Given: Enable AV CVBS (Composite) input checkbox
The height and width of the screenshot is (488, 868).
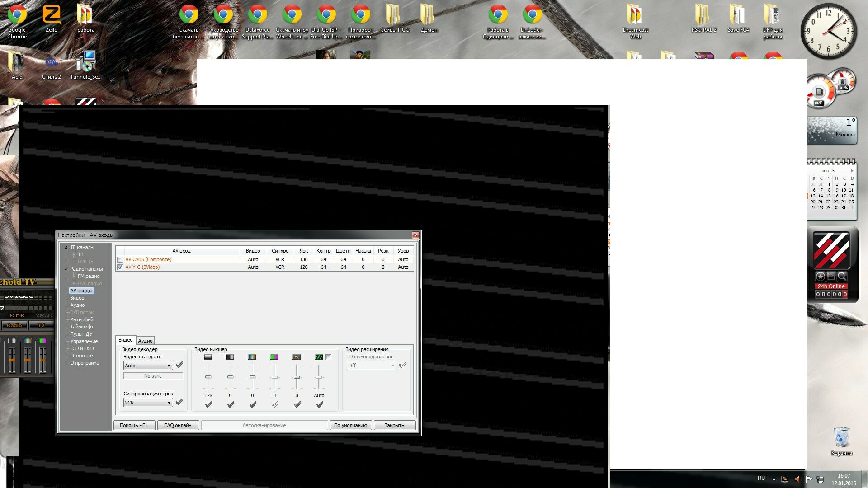Looking at the screenshot, I should (120, 260).
